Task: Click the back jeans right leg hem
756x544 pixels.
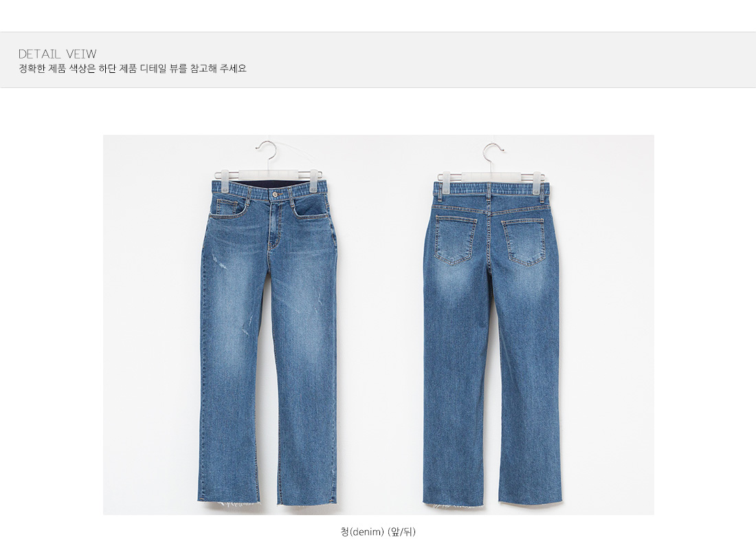Action: click(x=531, y=500)
